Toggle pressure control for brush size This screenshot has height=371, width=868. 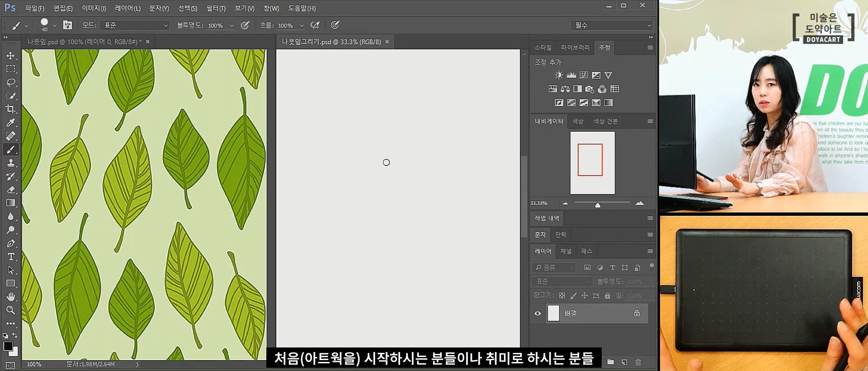(335, 25)
